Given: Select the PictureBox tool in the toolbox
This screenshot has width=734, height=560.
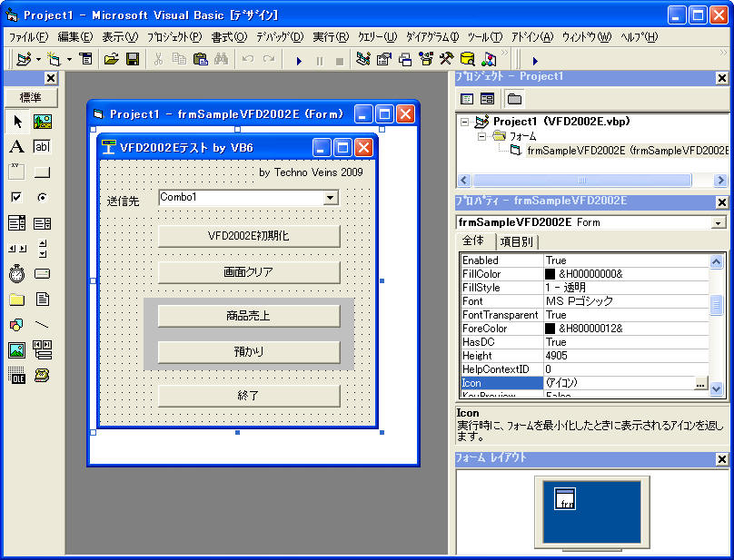Looking at the screenshot, I should coord(42,122).
